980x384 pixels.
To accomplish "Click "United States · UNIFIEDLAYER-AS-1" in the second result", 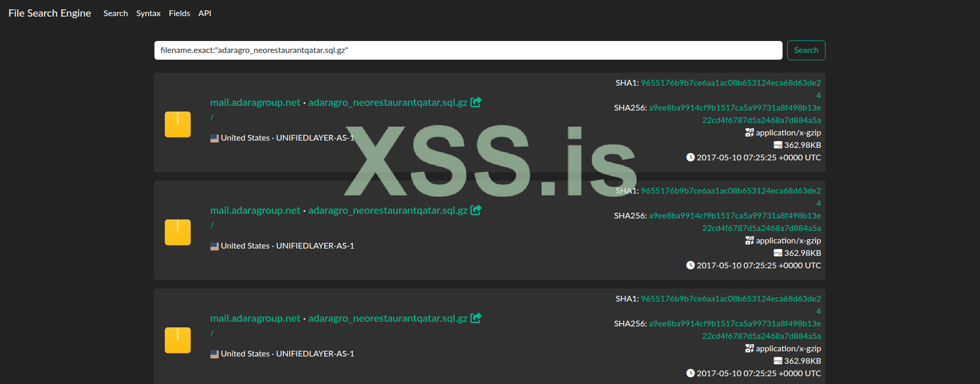I will pos(288,246).
